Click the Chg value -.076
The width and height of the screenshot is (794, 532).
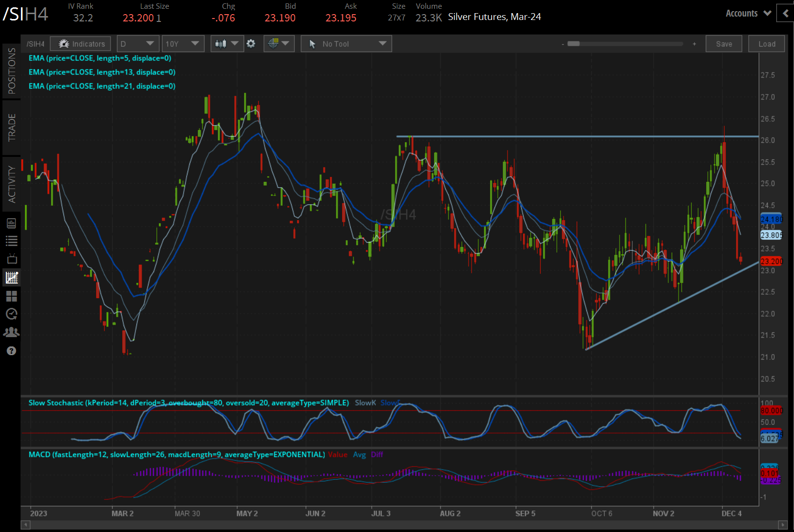coord(223,18)
